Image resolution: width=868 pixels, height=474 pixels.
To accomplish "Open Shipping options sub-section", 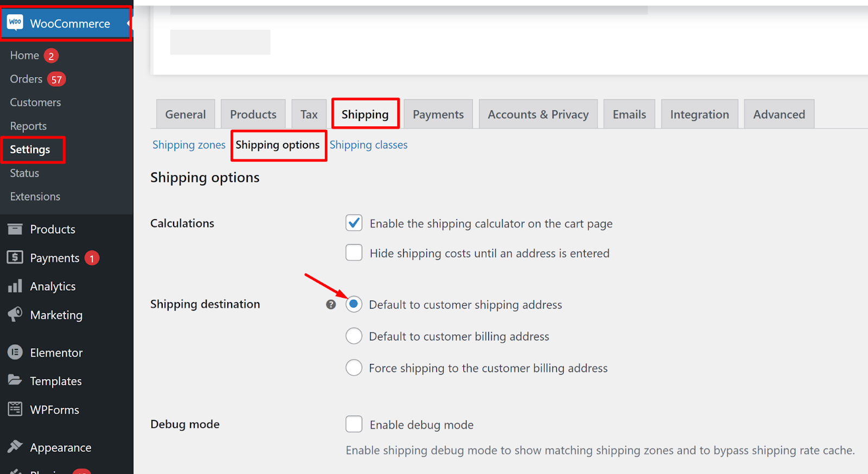I will click(x=278, y=145).
